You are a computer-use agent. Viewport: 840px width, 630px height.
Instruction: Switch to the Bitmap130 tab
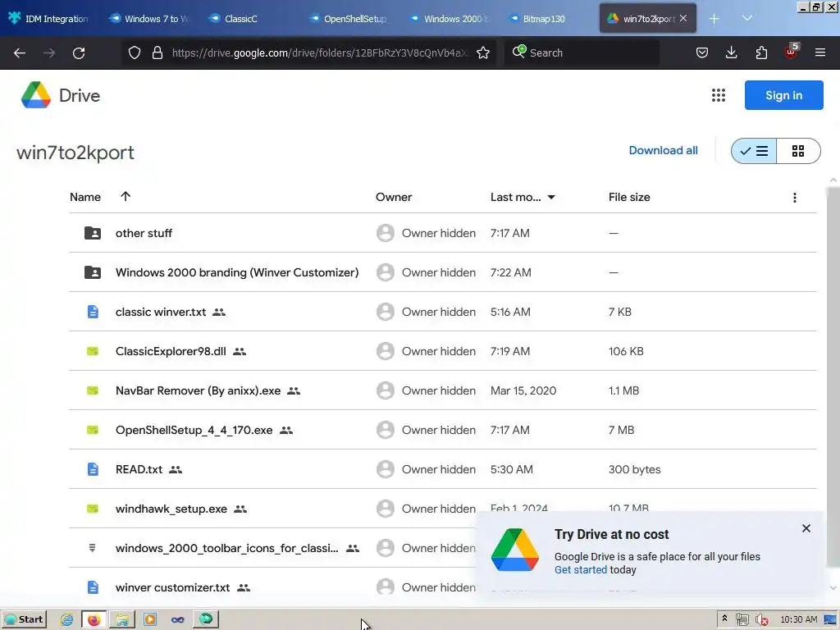[x=549, y=18]
